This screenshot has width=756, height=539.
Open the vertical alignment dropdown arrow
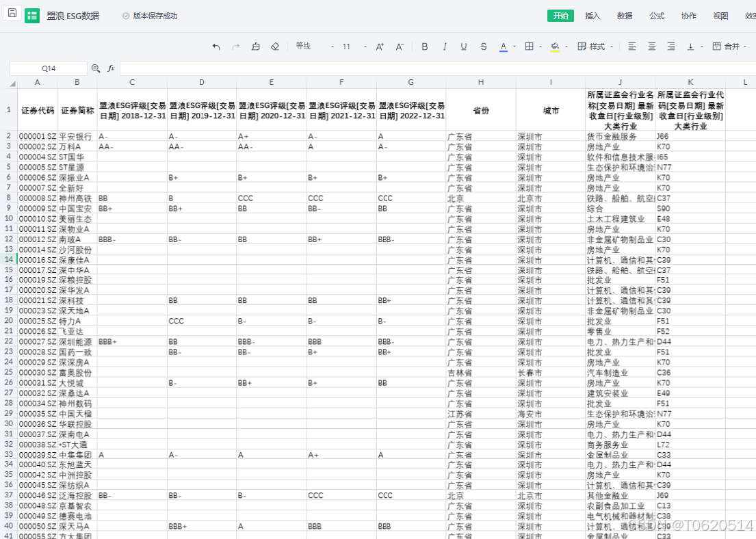coord(701,47)
